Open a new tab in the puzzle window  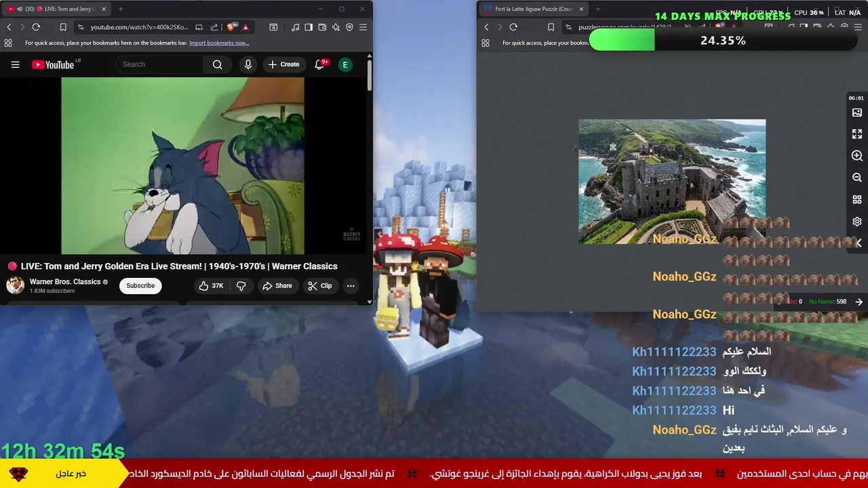pos(599,9)
